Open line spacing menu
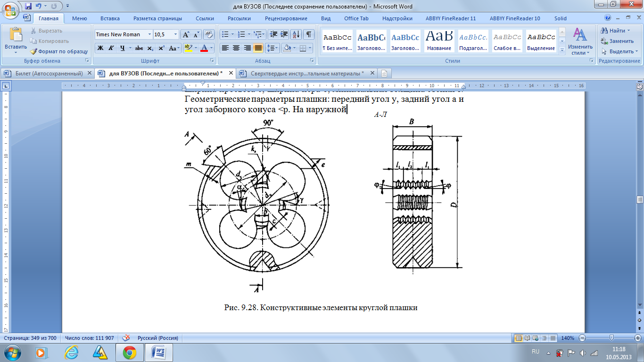Image resolution: width=644 pixels, height=362 pixels. point(272,48)
